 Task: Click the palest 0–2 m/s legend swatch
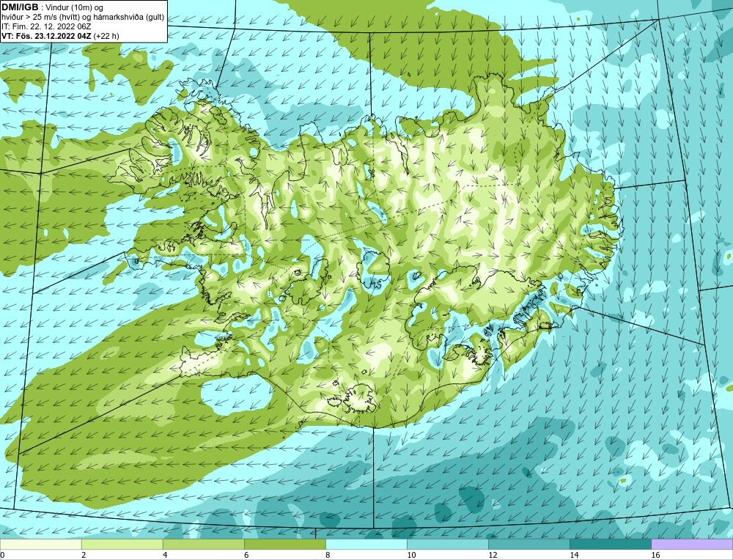point(40,544)
